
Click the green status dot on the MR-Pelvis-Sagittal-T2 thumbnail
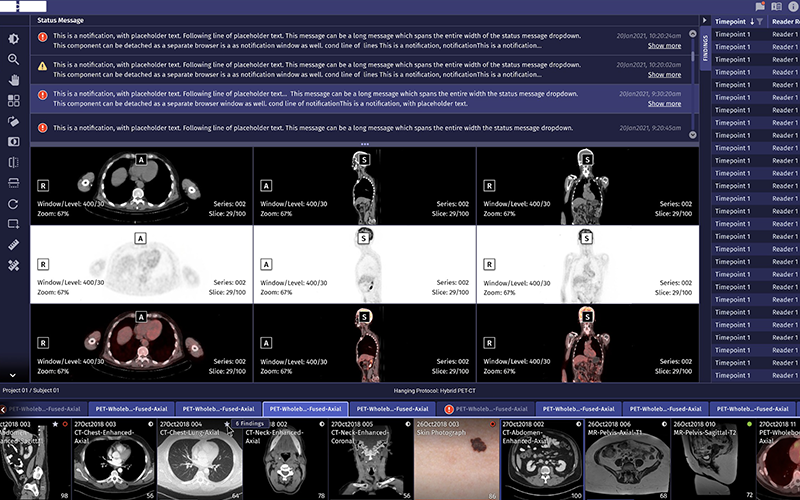pos(749,424)
